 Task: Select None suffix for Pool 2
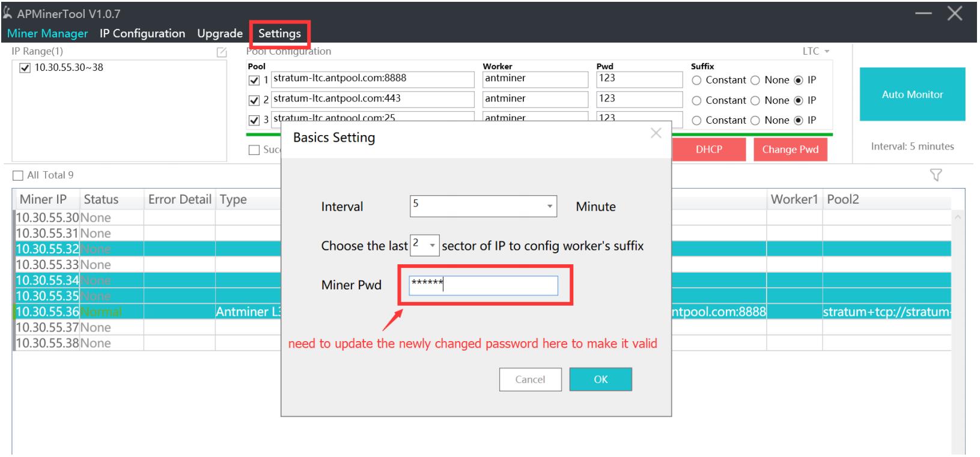[755, 100]
